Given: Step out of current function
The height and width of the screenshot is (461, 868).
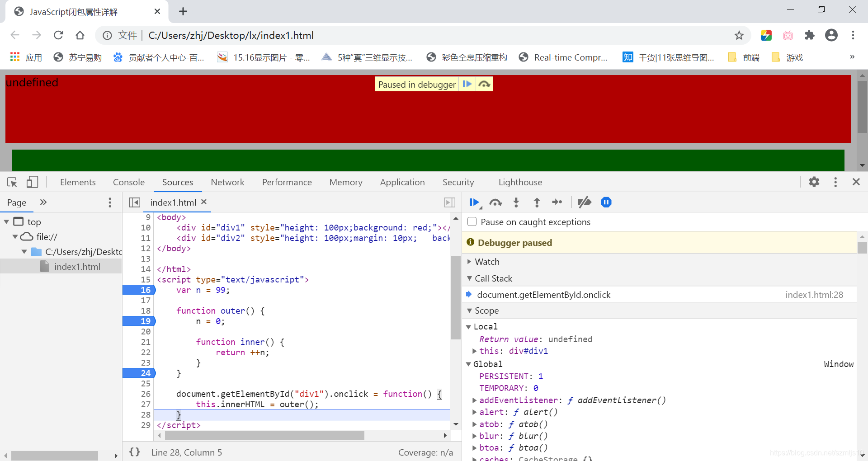Looking at the screenshot, I should pyautogui.click(x=537, y=202).
